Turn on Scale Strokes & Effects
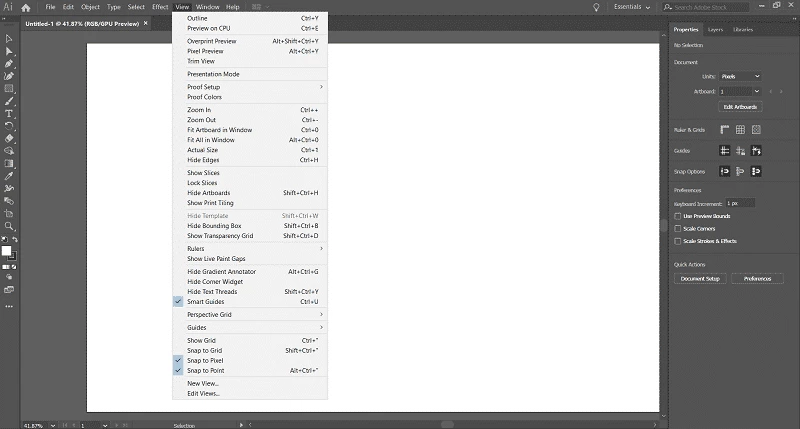 (x=679, y=241)
